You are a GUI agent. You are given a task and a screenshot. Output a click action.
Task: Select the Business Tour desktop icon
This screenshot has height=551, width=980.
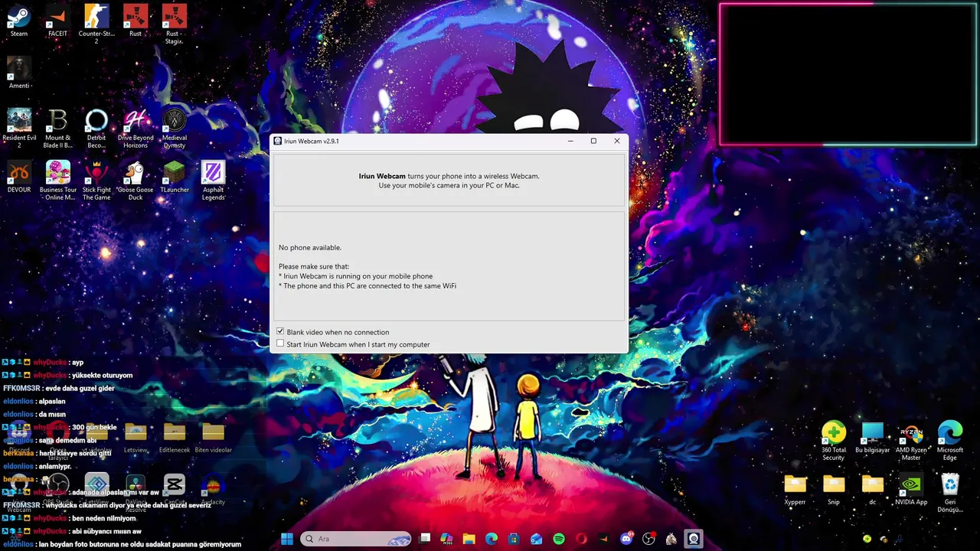pyautogui.click(x=57, y=181)
